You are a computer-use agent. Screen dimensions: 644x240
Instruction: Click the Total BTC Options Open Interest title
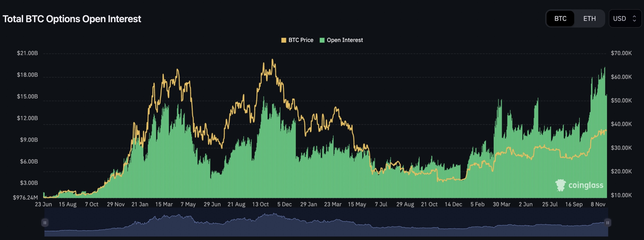[x=72, y=19]
